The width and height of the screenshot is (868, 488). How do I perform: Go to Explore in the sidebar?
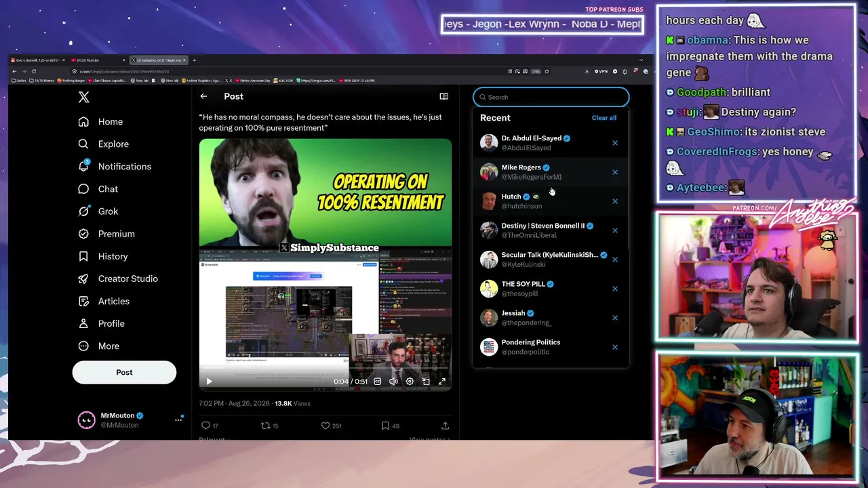pos(103,144)
